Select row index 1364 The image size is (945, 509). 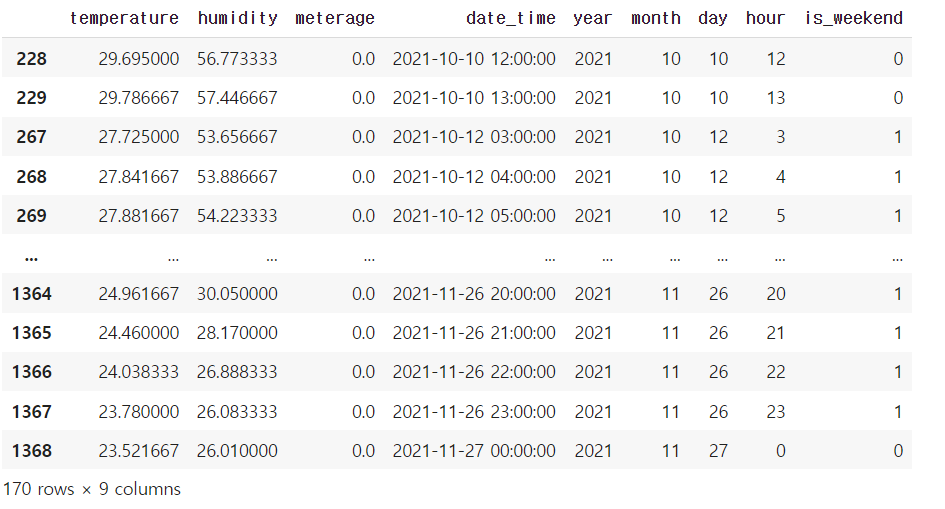(x=31, y=294)
